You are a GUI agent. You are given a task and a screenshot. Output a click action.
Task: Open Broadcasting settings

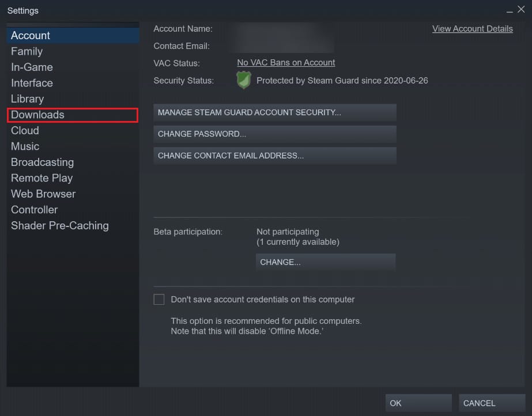(42, 162)
